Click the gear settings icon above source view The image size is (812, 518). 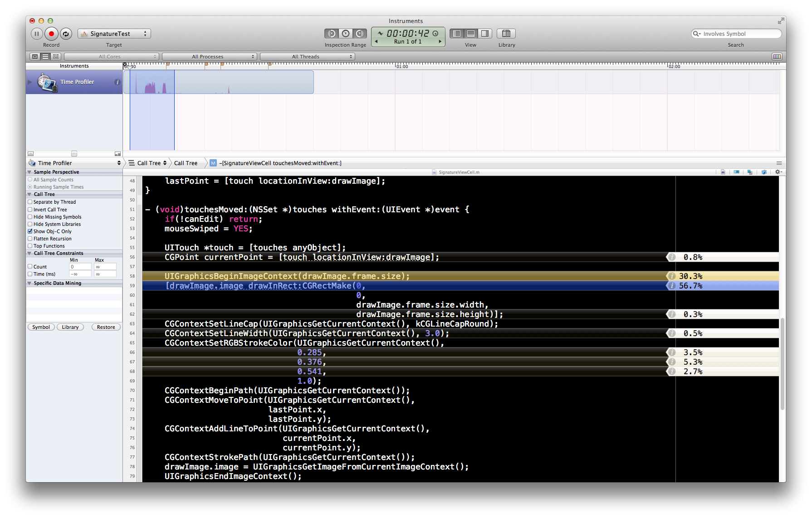[778, 172]
